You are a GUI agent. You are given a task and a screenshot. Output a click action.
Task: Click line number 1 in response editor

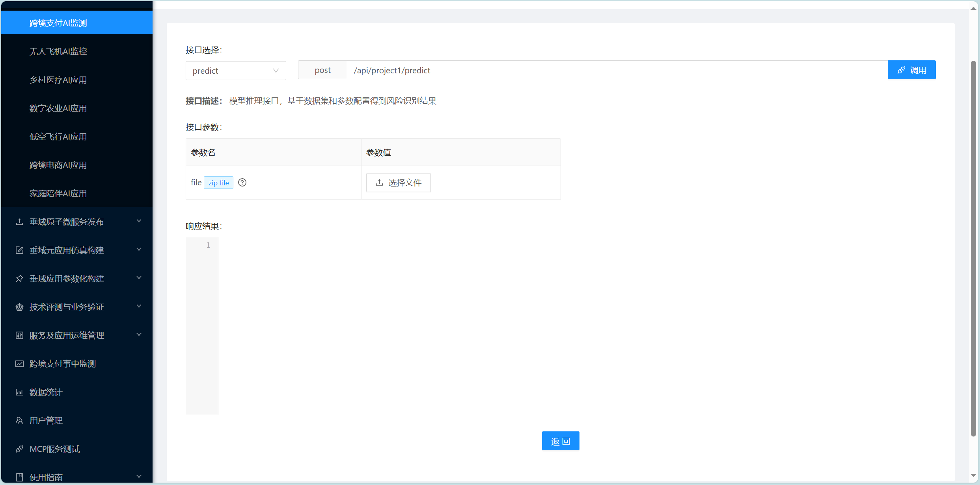point(208,245)
